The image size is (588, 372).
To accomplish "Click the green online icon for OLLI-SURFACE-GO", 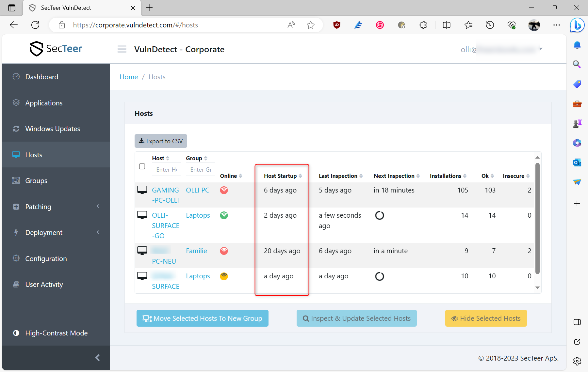I will click(x=224, y=215).
